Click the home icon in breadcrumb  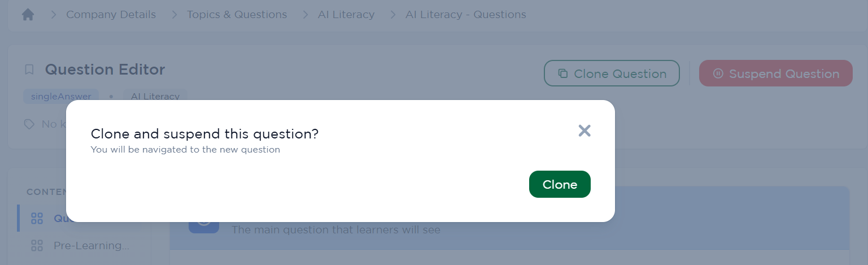pyautogui.click(x=28, y=15)
